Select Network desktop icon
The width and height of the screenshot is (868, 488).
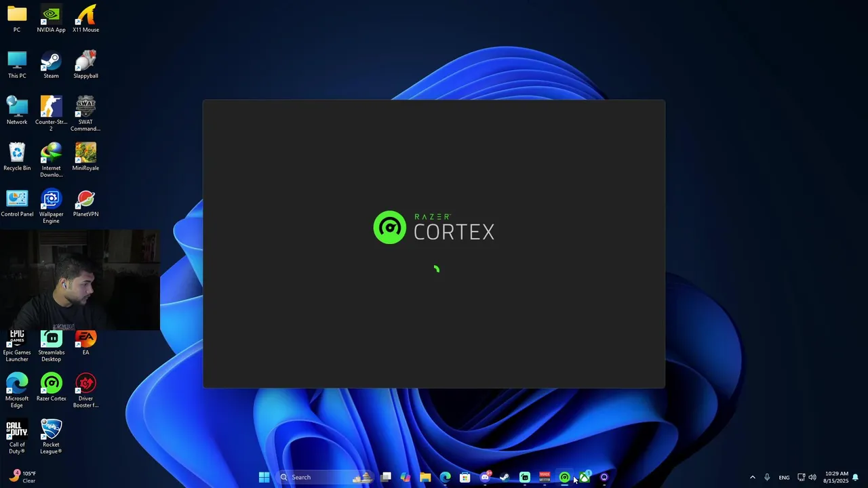click(17, 111)
